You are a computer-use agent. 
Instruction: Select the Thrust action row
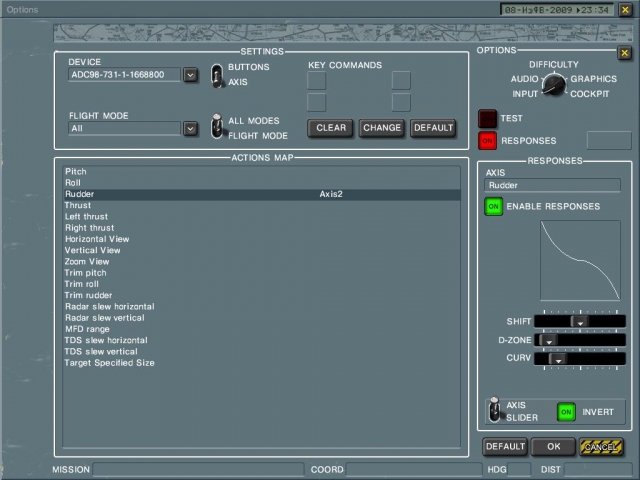point(262,205)
